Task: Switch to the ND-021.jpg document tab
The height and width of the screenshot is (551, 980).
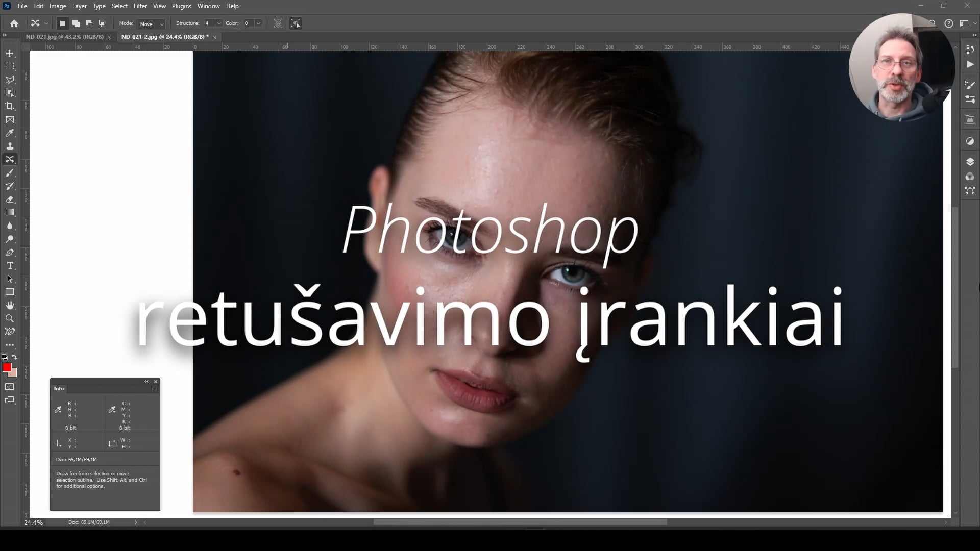Action: click(65, 37)
